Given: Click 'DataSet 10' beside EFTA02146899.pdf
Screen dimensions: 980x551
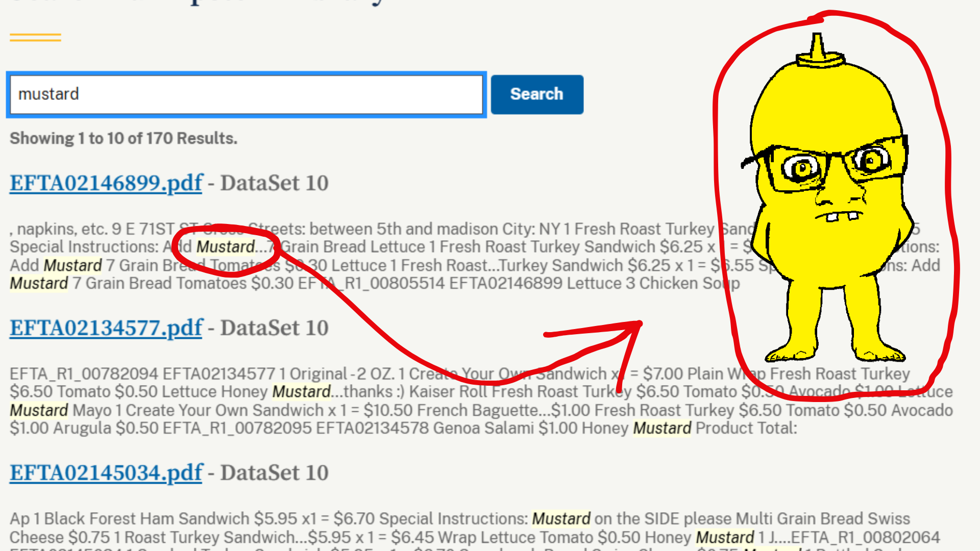Looking at the screenshot, I should (x=274, y=183).
